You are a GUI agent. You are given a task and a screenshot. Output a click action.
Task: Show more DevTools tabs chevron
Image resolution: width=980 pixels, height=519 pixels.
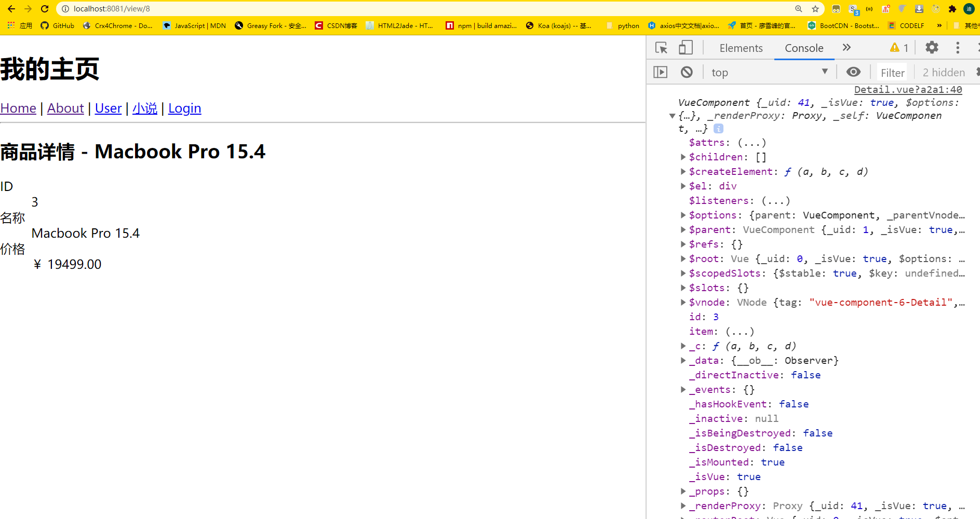(847, 47)
